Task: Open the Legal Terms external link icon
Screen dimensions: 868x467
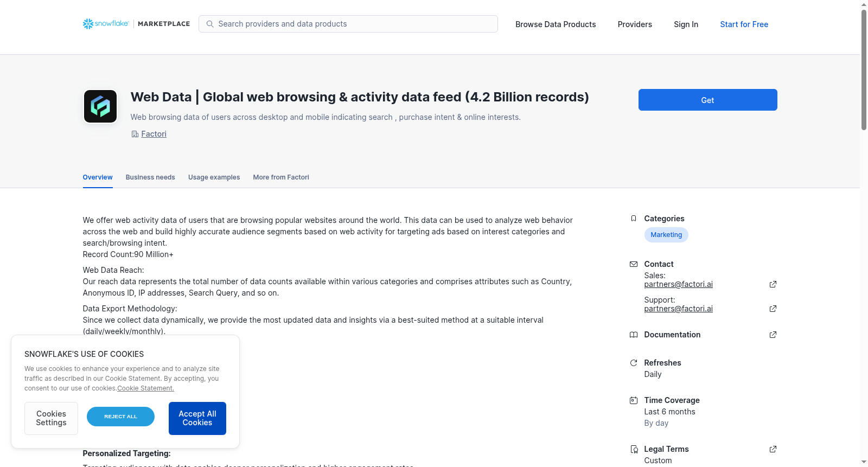Action: tap(773, 449)
